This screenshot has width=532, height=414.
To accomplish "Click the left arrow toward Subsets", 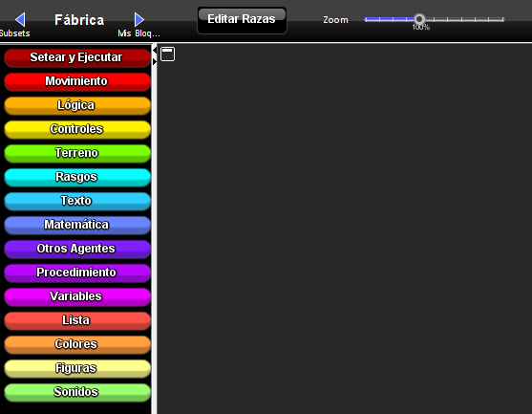I will click(x=20, y=19).
